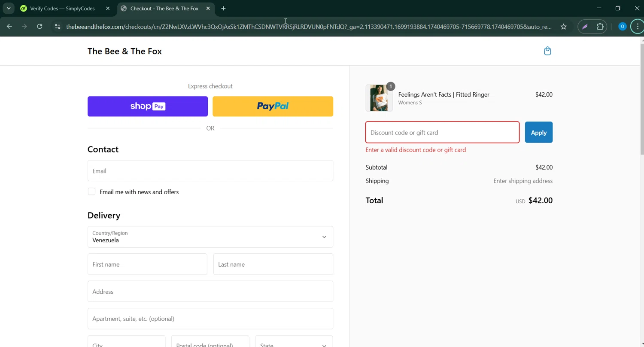The width and height of the screenshot is (644, 347).
Task: Switch to Verify Codes — SimplyCodes tab
Action: (62, 9)
